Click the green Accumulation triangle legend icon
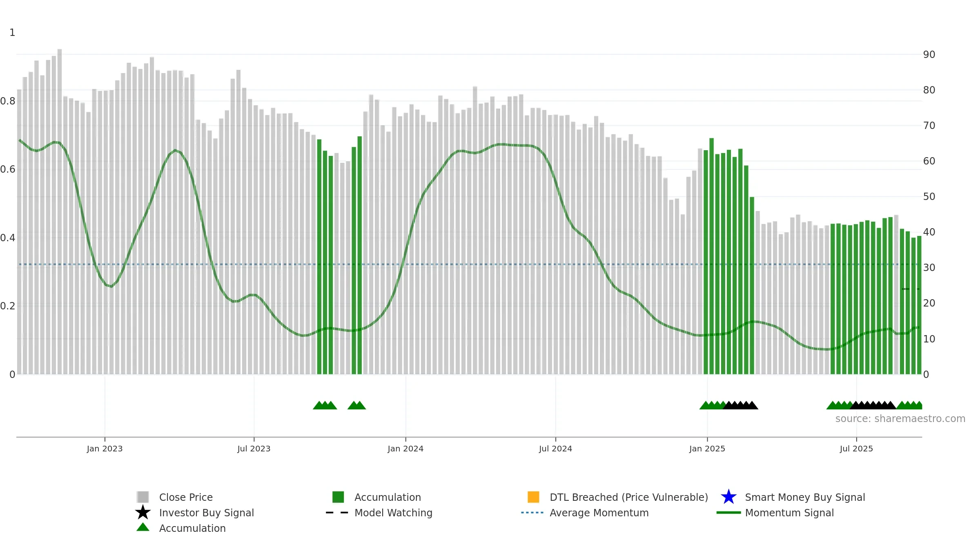 (143, 527)
